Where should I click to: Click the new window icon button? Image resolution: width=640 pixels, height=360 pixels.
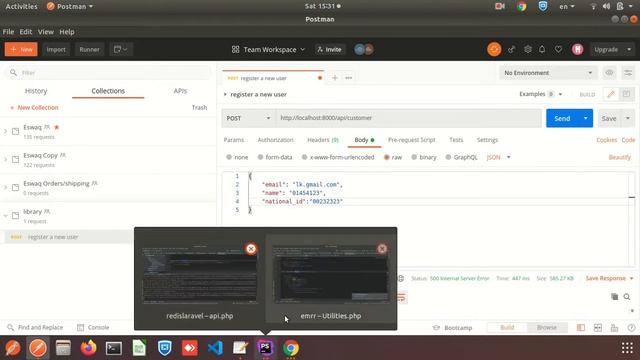point(120,49)
